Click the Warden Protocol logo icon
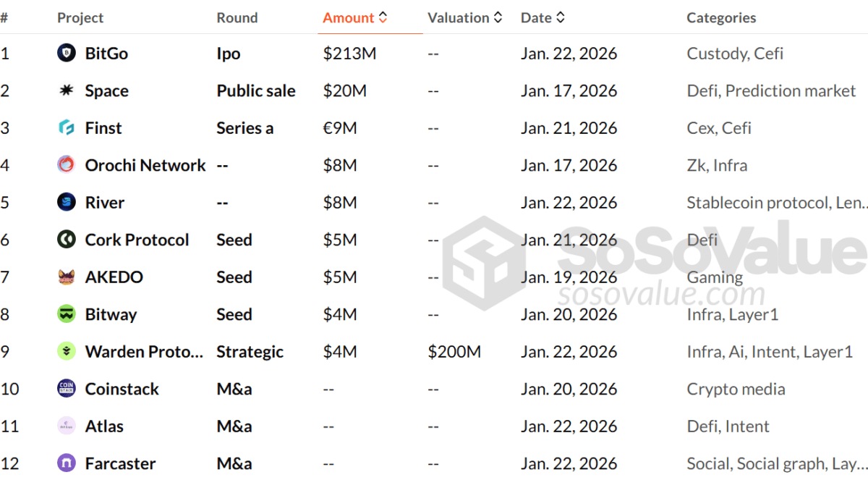Viewport: 868px width, 488px height. point(67,352)
